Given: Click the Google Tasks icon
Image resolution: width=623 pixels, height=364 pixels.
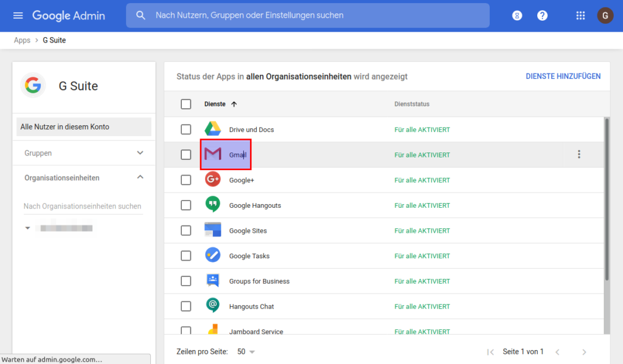Looking at the screenshot, I should pyautogui.click(x=212, y=255).
